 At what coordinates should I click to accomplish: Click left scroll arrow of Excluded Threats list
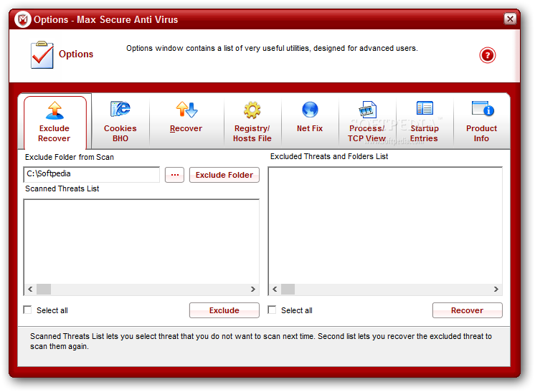point(275,289)
